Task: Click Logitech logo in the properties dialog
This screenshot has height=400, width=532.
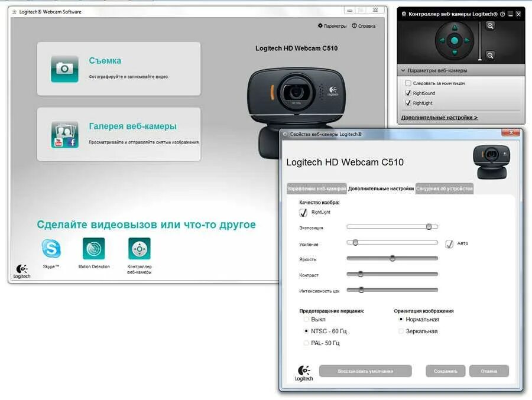Action: click(x=304, y=373)
